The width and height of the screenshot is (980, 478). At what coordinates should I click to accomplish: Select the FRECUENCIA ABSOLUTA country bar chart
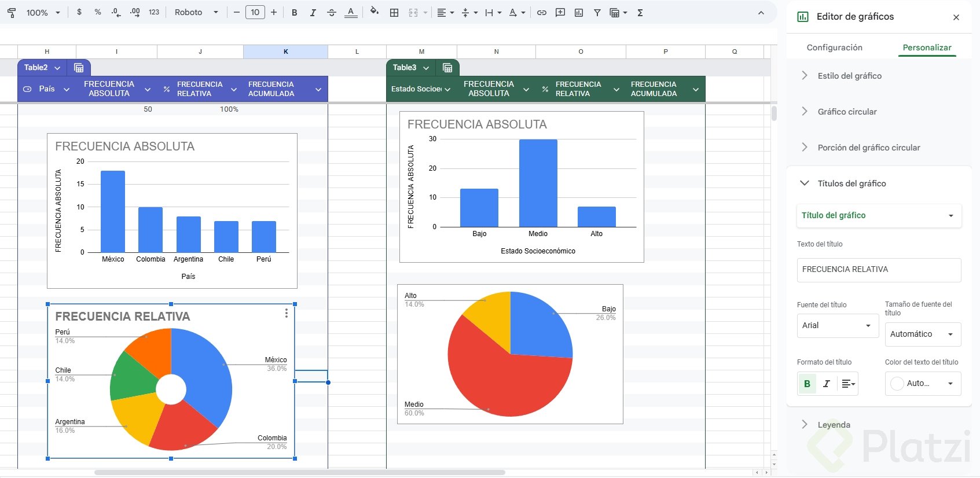[x=172, y=211]
